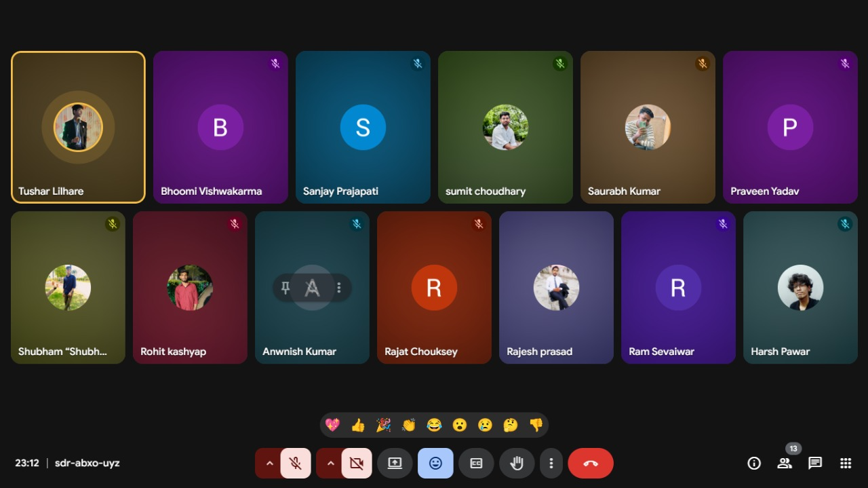
Task: Unmute the microphone
Action: [x=296, y=464]
